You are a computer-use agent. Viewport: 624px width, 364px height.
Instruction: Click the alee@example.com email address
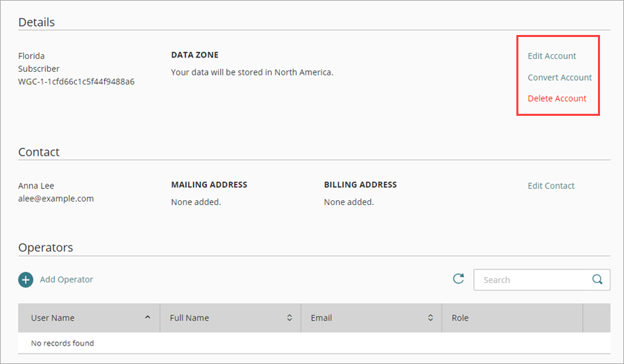point(56,199)
